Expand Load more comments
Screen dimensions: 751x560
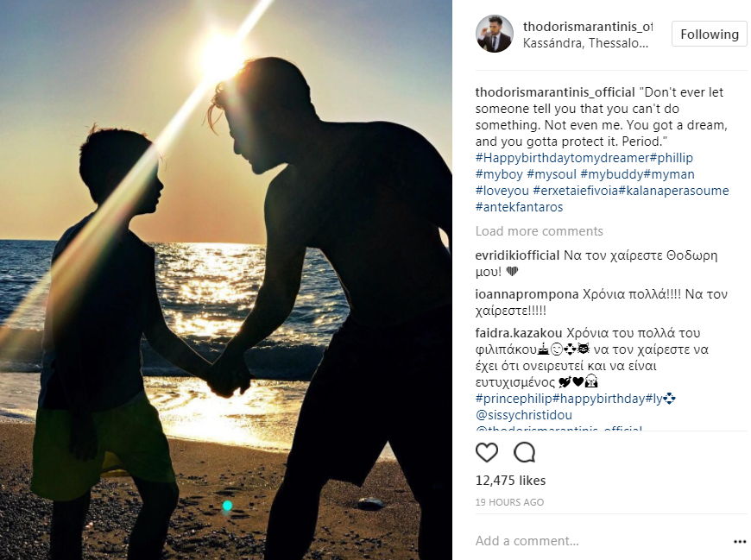539,231
